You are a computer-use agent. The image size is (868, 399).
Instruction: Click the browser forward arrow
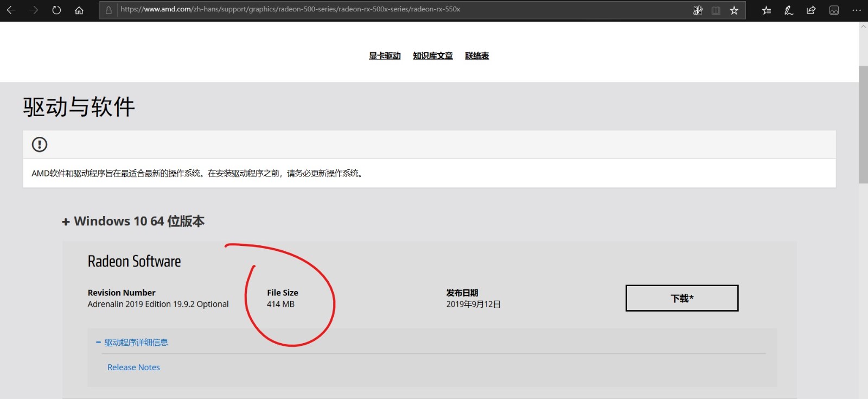34,10
